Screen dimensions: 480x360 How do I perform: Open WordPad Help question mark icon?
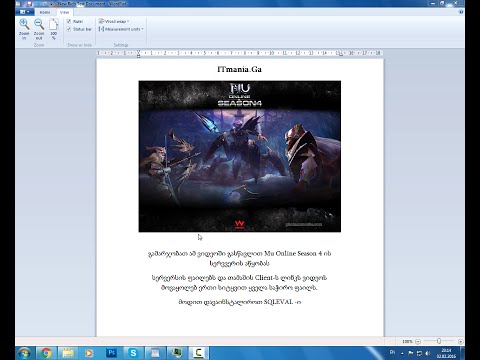461,12
